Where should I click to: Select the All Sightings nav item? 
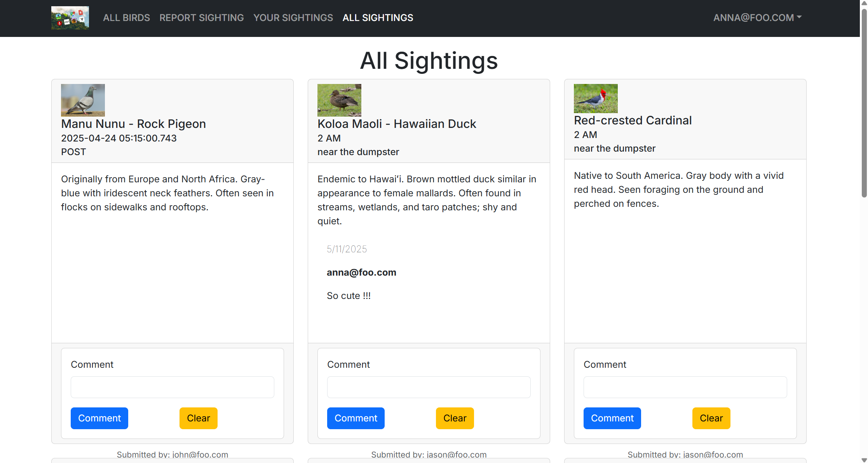coord(378,17)
